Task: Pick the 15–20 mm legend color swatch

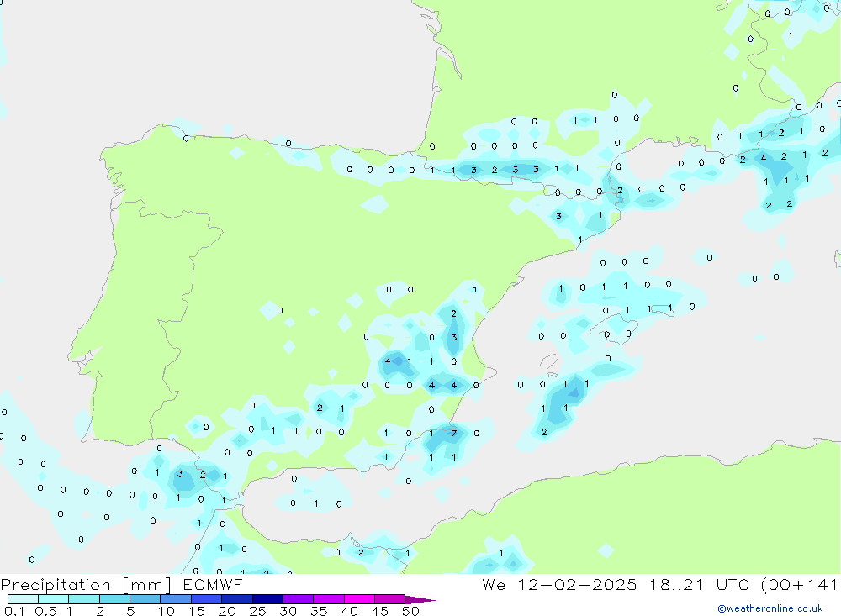Action: tap(207, 599)
